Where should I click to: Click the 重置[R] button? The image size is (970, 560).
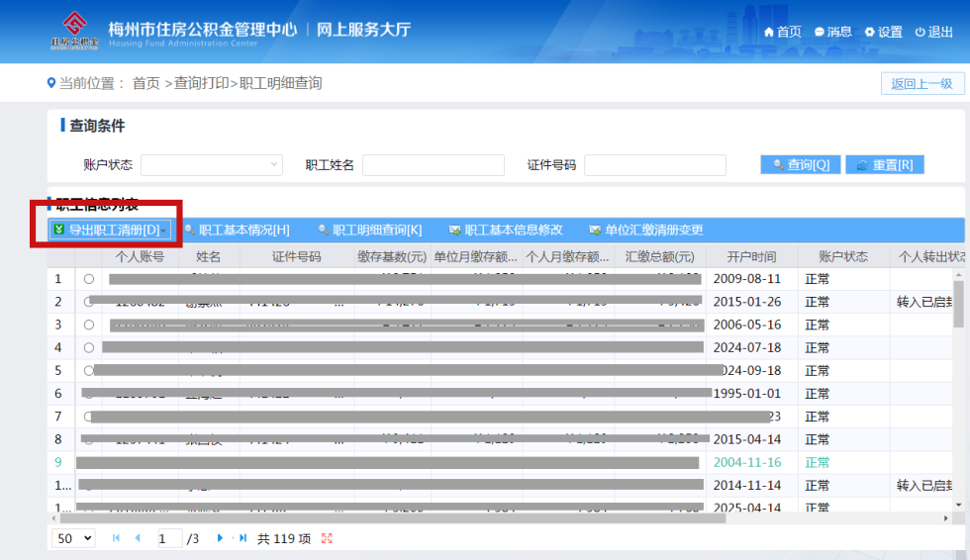coord(885,164)
